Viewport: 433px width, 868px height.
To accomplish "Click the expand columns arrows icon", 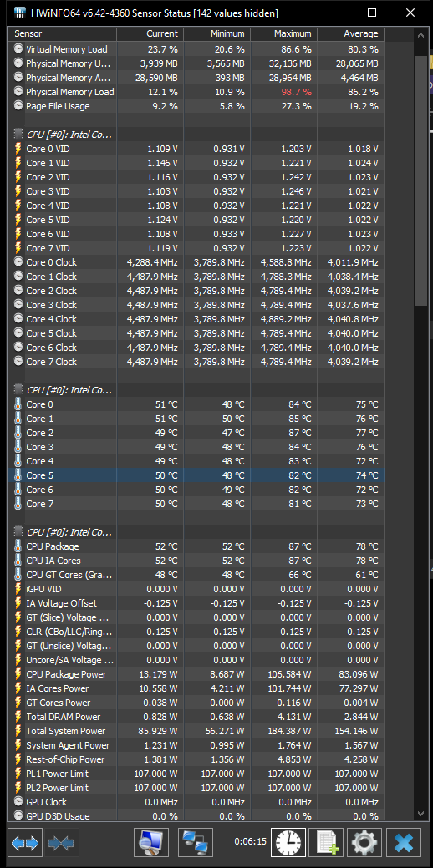I will 25,843.
